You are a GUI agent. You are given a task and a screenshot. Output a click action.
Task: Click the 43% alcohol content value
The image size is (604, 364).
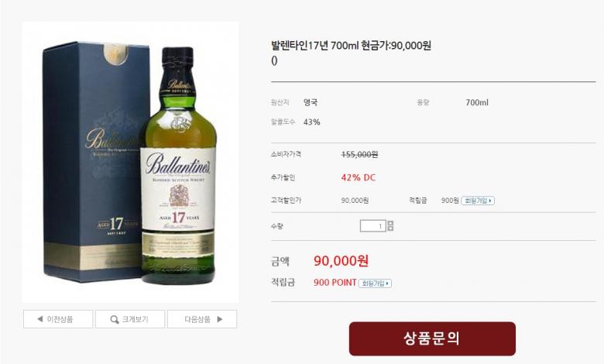pyautogui.click(x=311, y=122)
